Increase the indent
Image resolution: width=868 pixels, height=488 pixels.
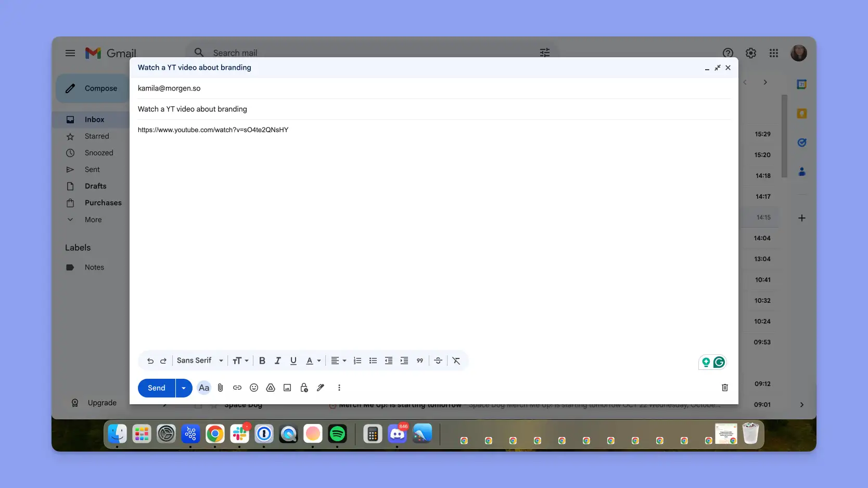[x=404, y=361]
